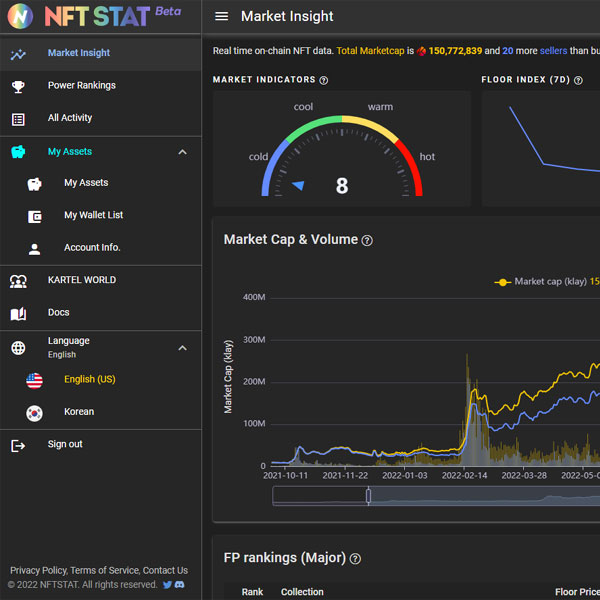Image resolution: width=600 pixels, height=600 pixels.
Task: Click the hamburger menu icon
Action: pos(222,16)
